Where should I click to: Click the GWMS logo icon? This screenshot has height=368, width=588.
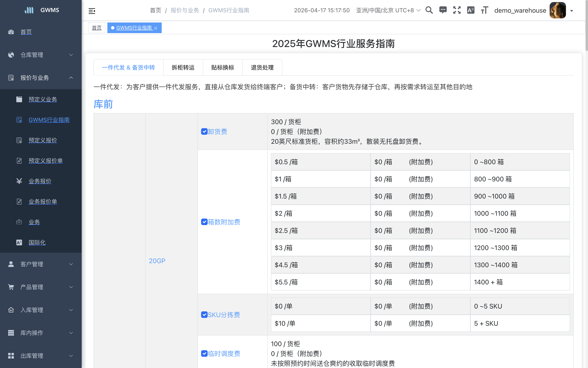click(x=29, y=10)
